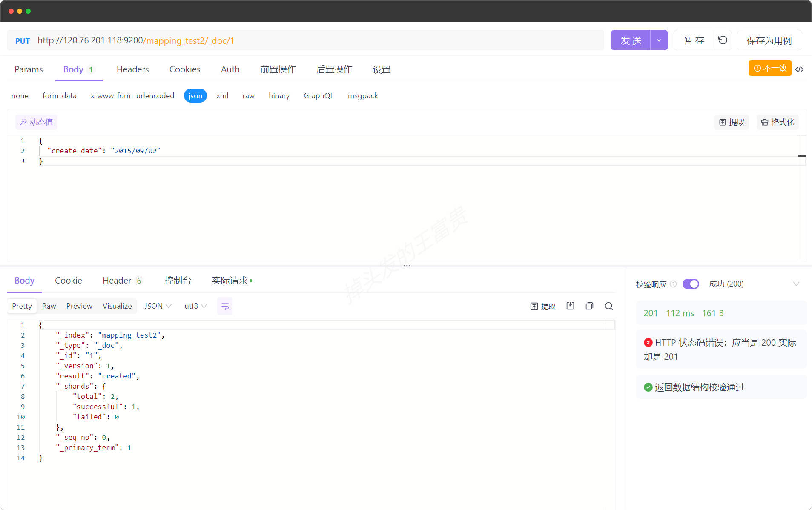This screenshot has height=510, width=812.
Task: Select raw body type
Action: click(x=249, y=96)
